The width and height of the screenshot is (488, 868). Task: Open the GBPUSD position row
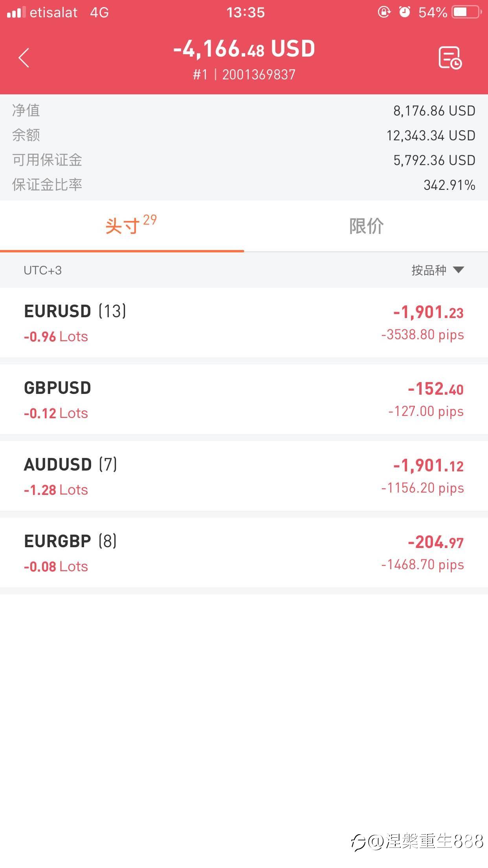point(244,399)
